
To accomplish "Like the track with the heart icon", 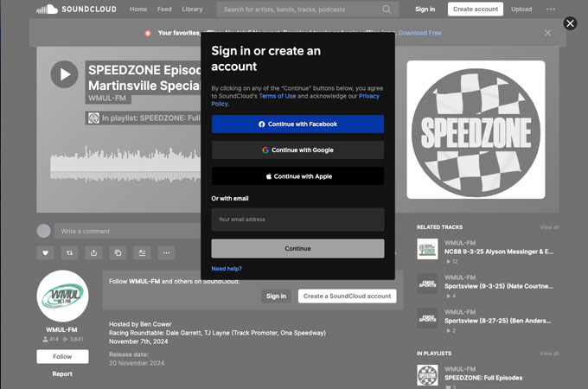I will pyautogui.click(x=45, y=253).
